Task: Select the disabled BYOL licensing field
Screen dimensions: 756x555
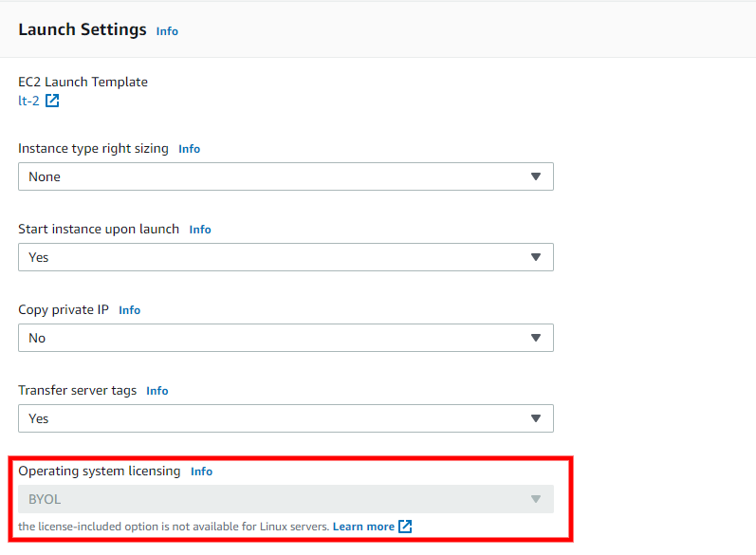Action: 286,499
